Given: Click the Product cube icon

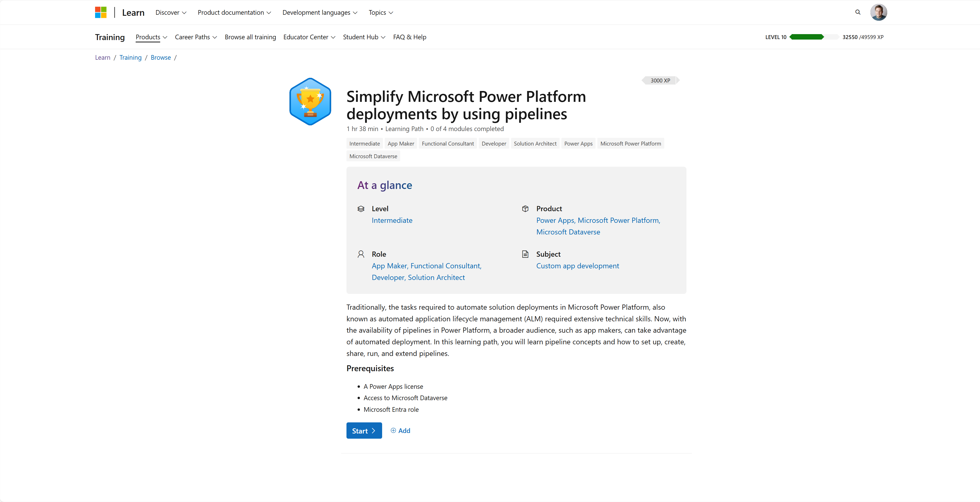Looking at the screenshot, I should tap(525, 209).
